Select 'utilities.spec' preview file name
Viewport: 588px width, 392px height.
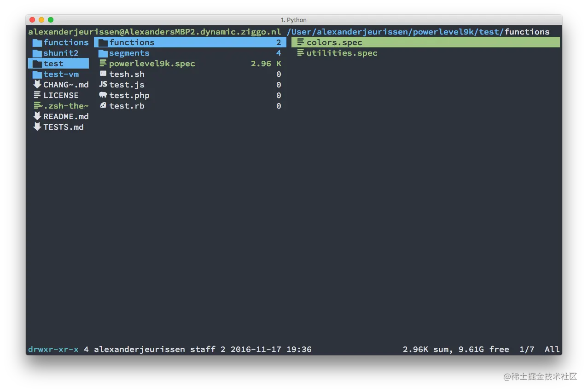tap(342, 53)
